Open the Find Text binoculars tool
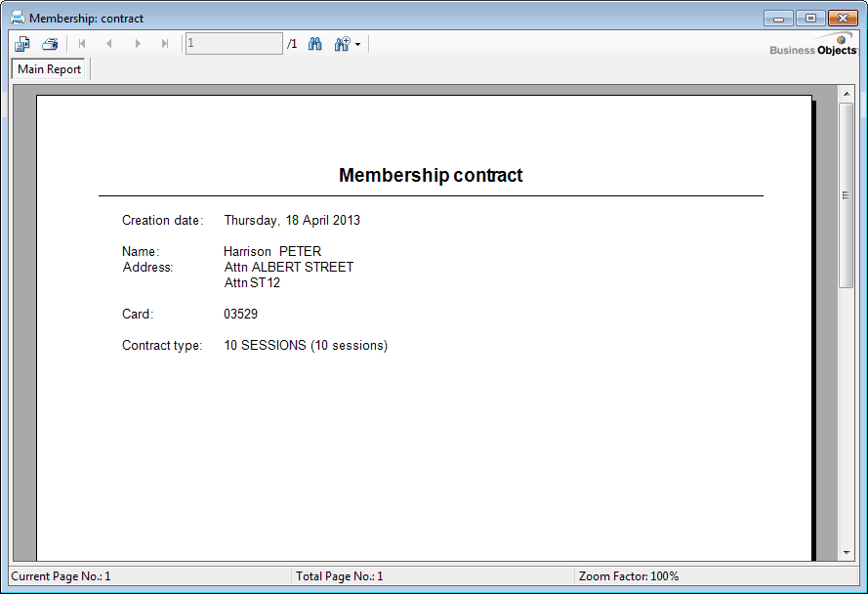Image resolution: width=868 pixels, height=594 pixels. 315,44
